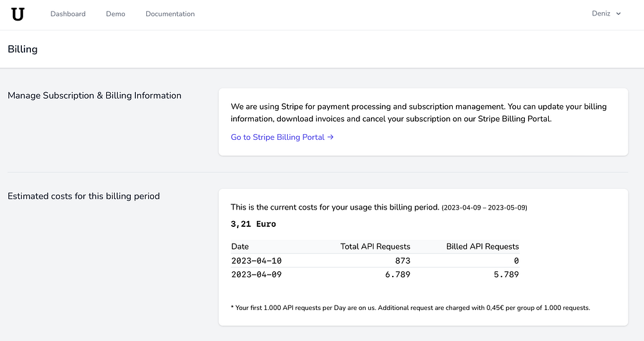Click the 873 total requests value
The width and height of the screenshot is (644, 341).
pos(401,260)
